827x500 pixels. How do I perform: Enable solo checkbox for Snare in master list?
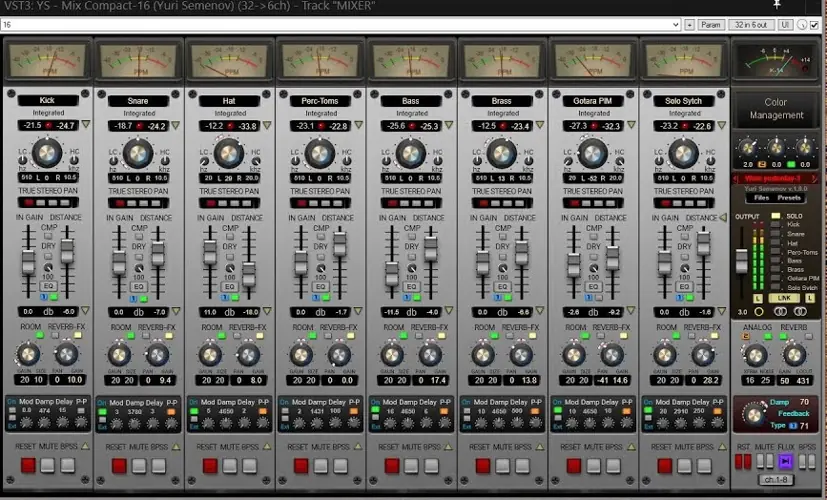pos(775,234)
